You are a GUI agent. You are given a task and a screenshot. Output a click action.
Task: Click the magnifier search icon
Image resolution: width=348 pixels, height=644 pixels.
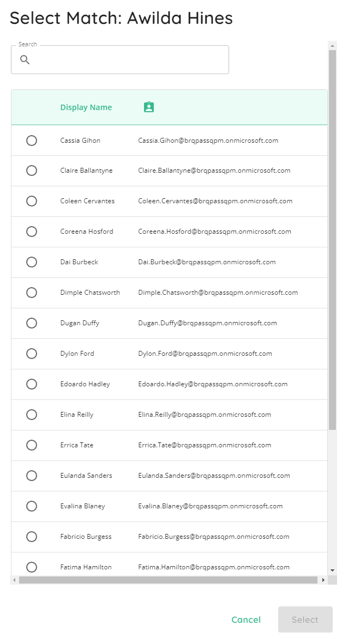25,60
